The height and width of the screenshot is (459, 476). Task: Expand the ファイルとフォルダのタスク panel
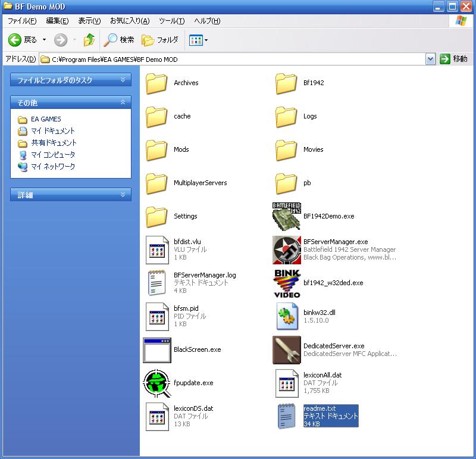click(x=71, y=80)
